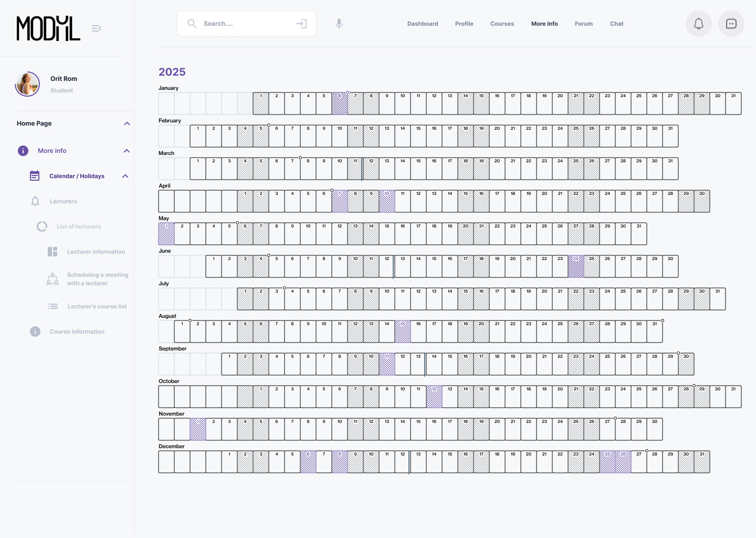Collapse the sidebar menu icon
This screenshot has height=538, width=756.
click(x=97, y=28)
